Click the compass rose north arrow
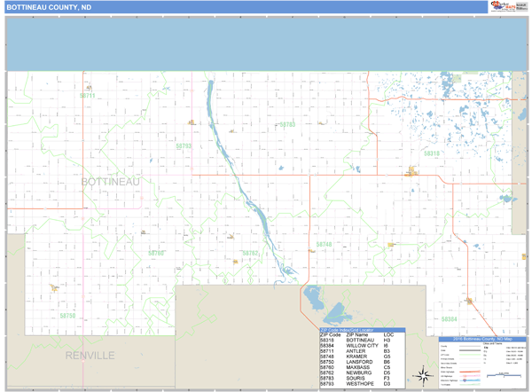The height and width of the screenshot is (392, 532). click(x=424, y=373)
